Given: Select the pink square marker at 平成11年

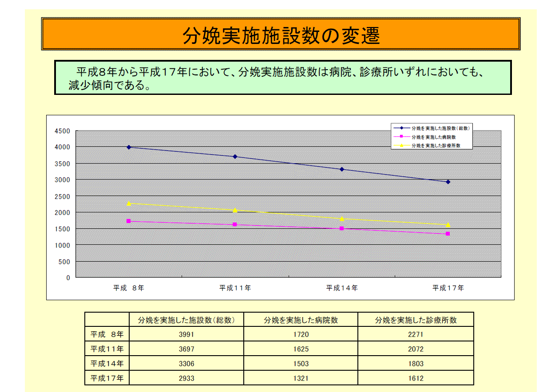Looking at the screenshot, I should point(235,224).
